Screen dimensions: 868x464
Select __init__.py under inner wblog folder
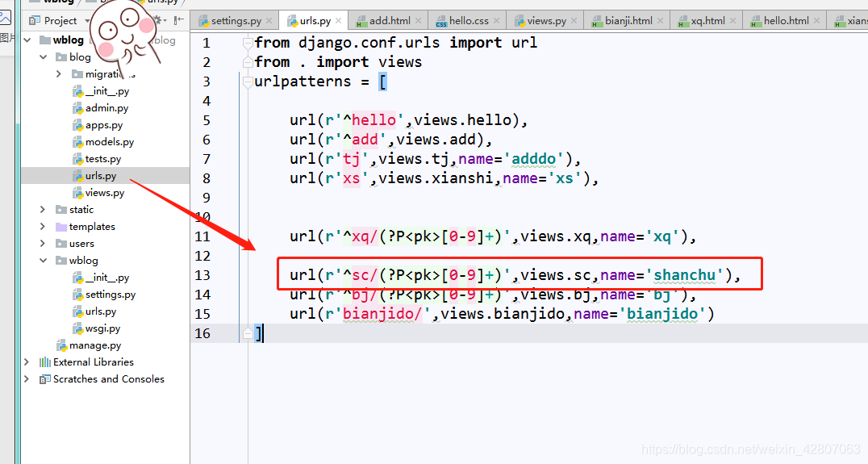pos(102,278)
